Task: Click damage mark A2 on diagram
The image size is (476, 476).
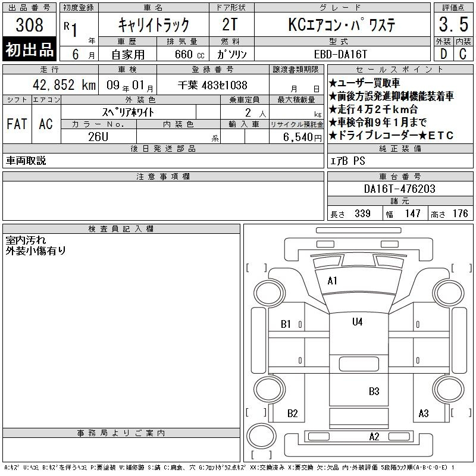Action: pos(374,437)
